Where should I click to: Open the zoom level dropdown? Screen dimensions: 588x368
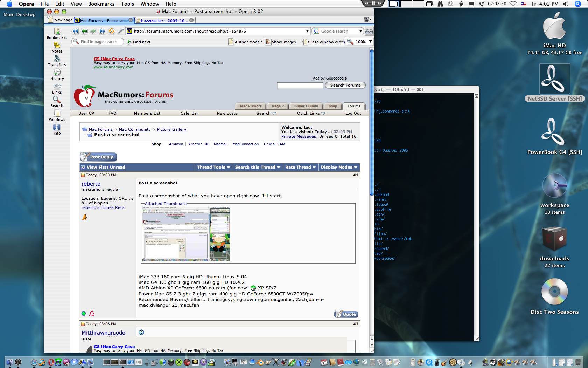coord(370,42)
